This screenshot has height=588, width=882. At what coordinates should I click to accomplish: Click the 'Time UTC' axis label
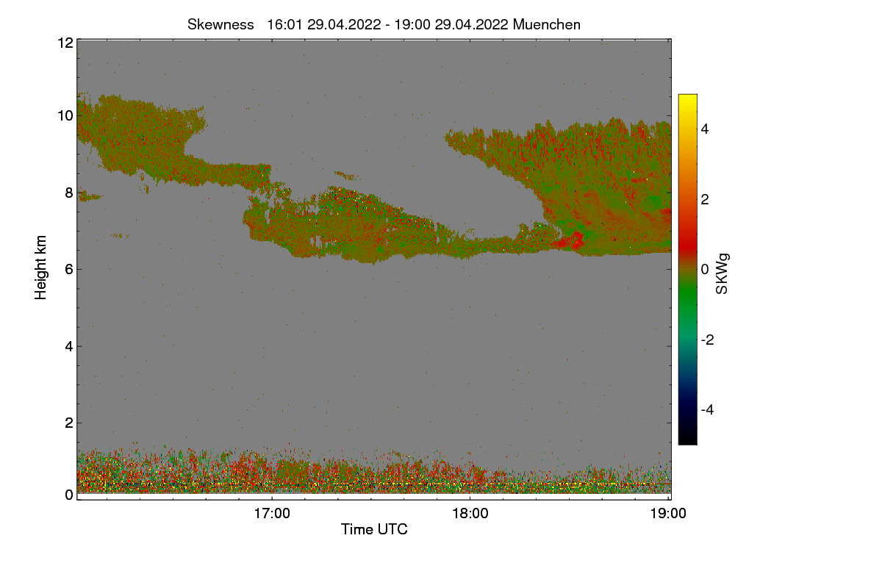[374, 528]
